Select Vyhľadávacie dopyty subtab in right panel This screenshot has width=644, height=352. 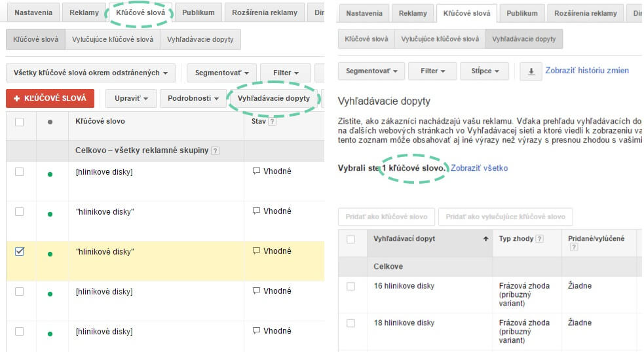click(523, 39)
